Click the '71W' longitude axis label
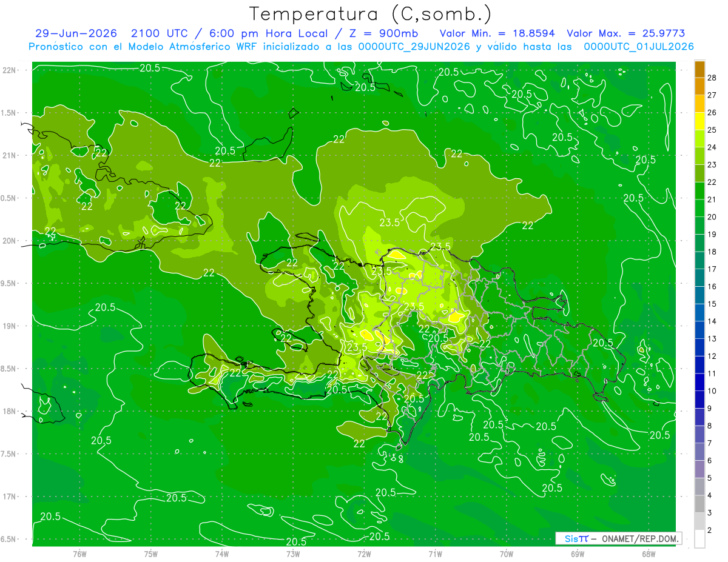The image size is (728, 562). pyautogui.click(x=435, y=554)
